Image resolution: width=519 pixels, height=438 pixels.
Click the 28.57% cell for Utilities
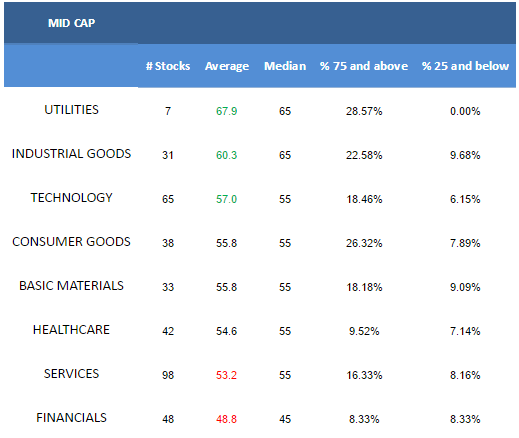click(x=364, y=111)
